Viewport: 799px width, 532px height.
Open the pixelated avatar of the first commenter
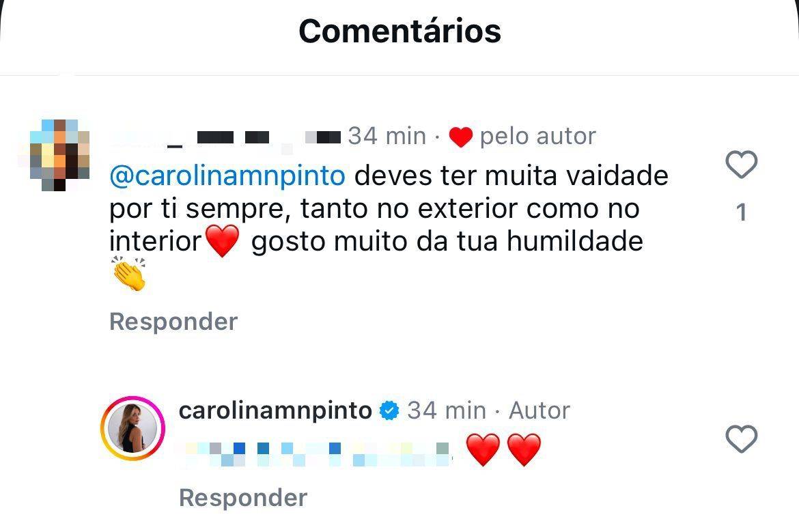click(x=59, y=156)
